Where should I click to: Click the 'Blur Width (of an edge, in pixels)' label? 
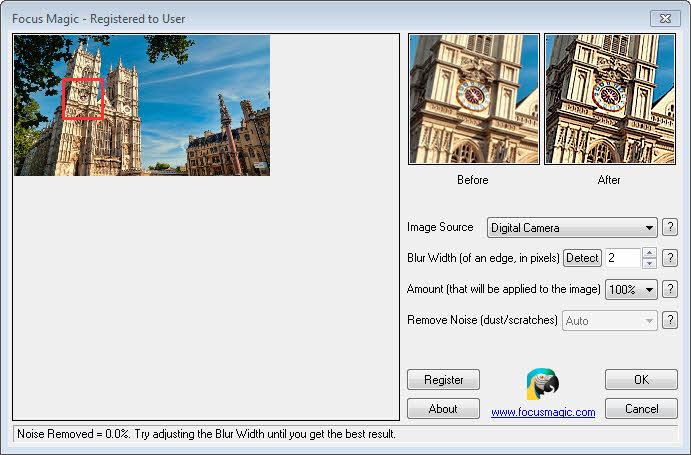tap(483, 258)
